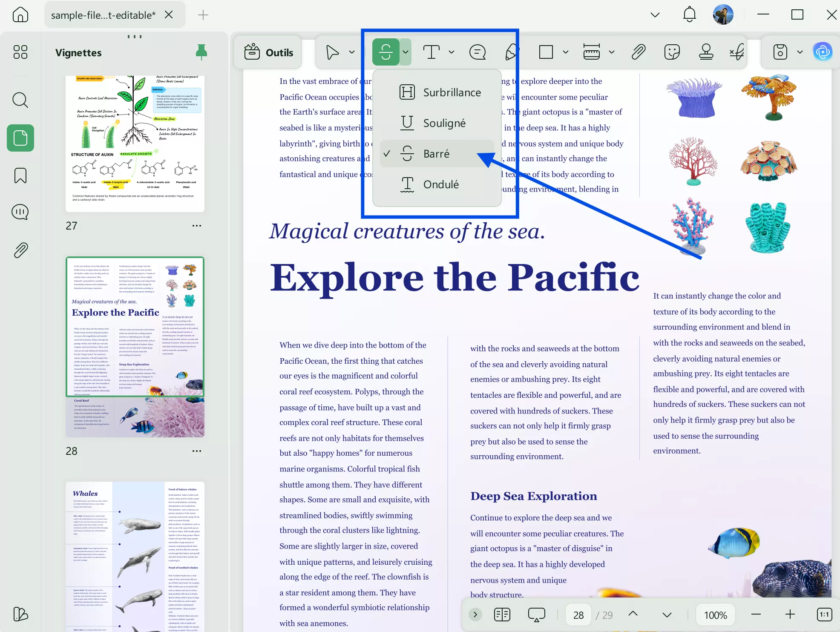Select the strikethrough markup tool
Screen dimensions: 840x632
tap(385, 52)
